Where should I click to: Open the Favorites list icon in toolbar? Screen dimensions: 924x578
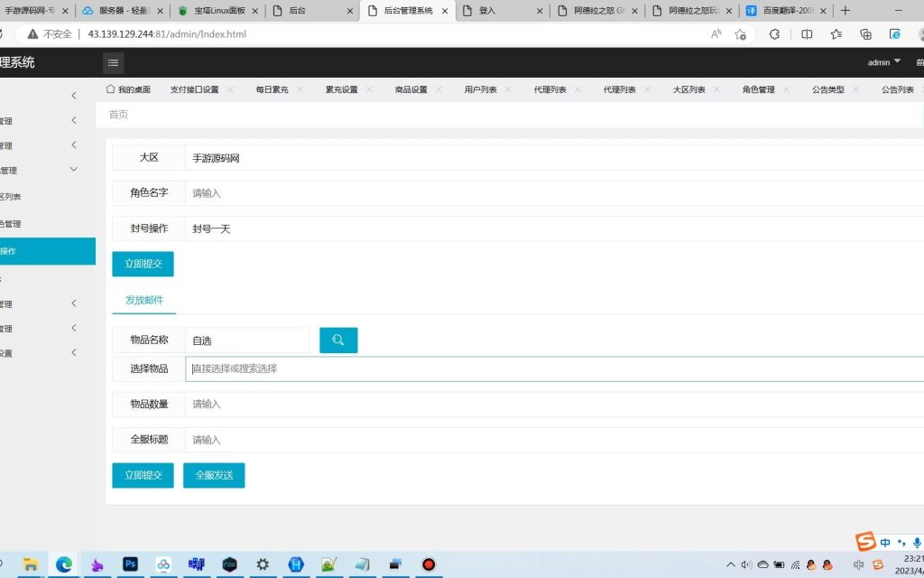point(836,34)
